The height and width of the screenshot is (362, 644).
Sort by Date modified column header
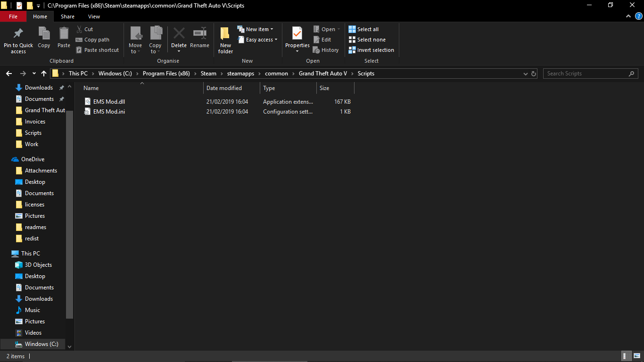point(231,88)
